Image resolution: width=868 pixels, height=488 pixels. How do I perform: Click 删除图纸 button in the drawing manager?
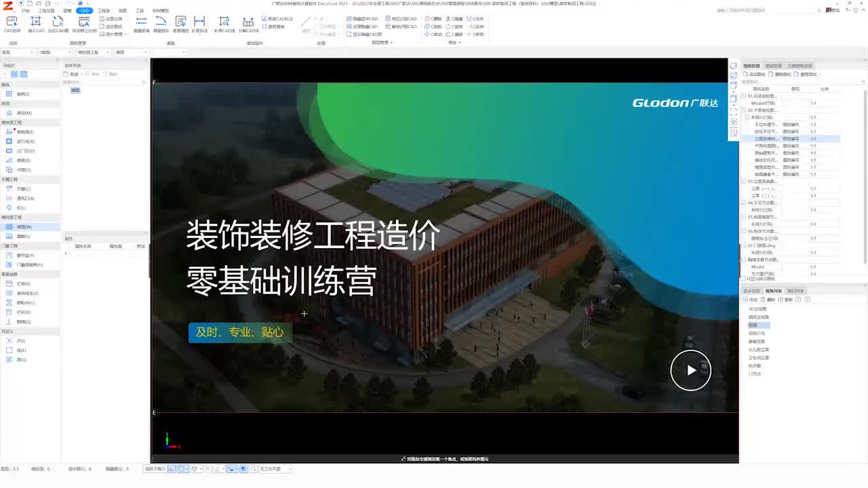781,74
